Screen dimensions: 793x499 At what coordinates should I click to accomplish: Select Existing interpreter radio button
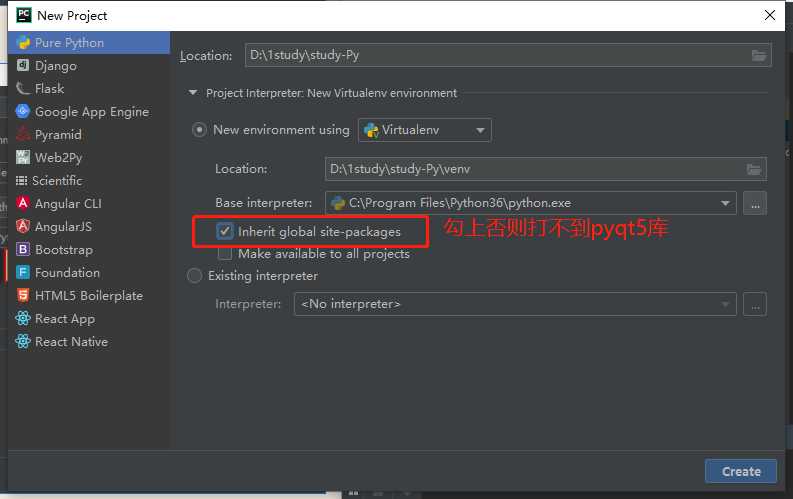(194, 276)
